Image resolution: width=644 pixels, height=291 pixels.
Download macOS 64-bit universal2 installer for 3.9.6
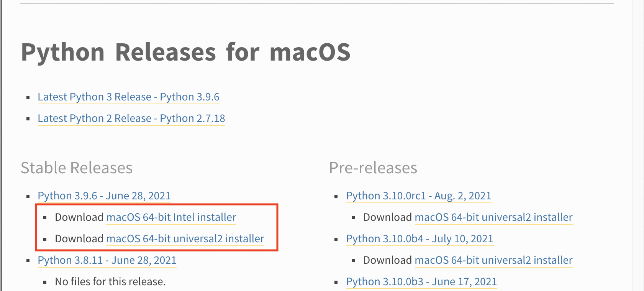click(185, 239)
